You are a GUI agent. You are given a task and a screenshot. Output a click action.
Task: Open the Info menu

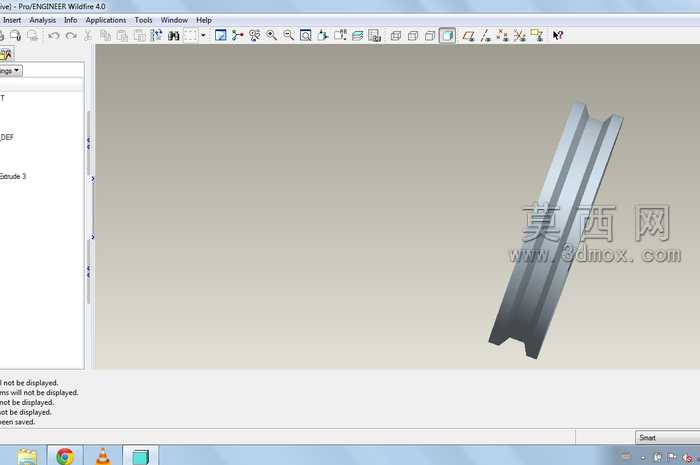click(x=71, y=20)
